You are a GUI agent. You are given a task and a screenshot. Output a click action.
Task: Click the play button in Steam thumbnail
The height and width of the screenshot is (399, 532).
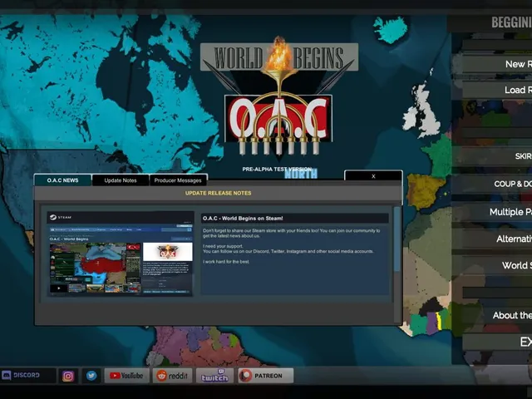(59, 288)
